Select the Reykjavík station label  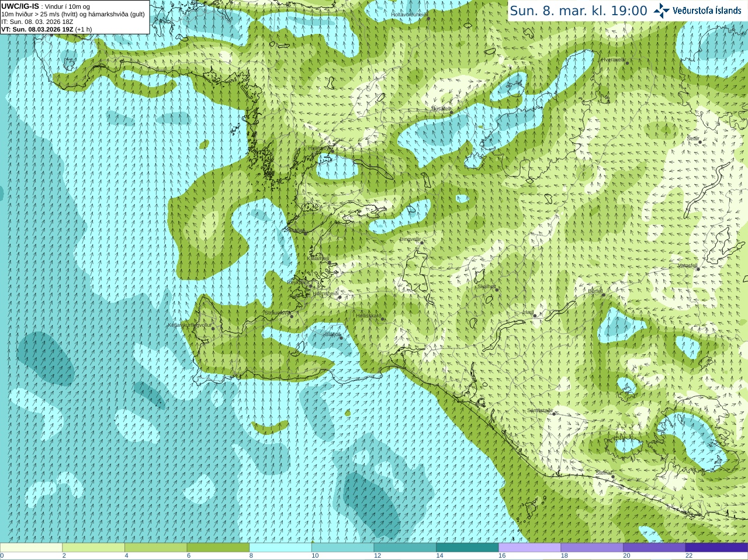[298, 282]
